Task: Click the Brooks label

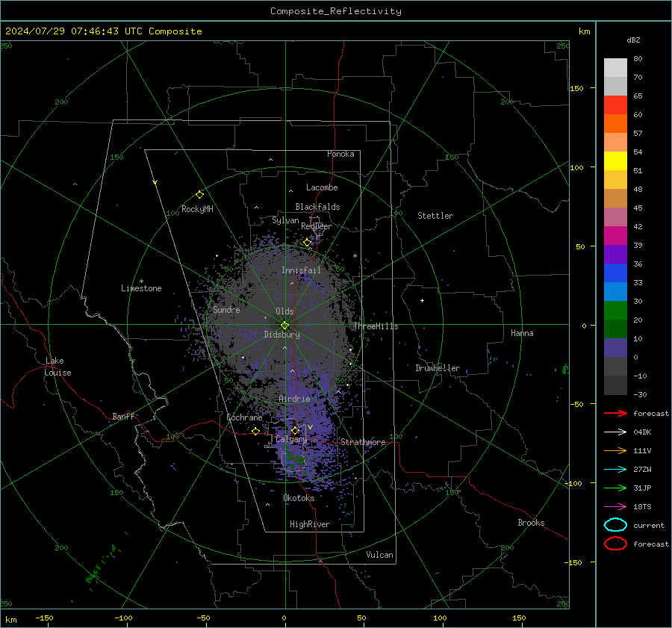Action: click(x=531, y=523)
